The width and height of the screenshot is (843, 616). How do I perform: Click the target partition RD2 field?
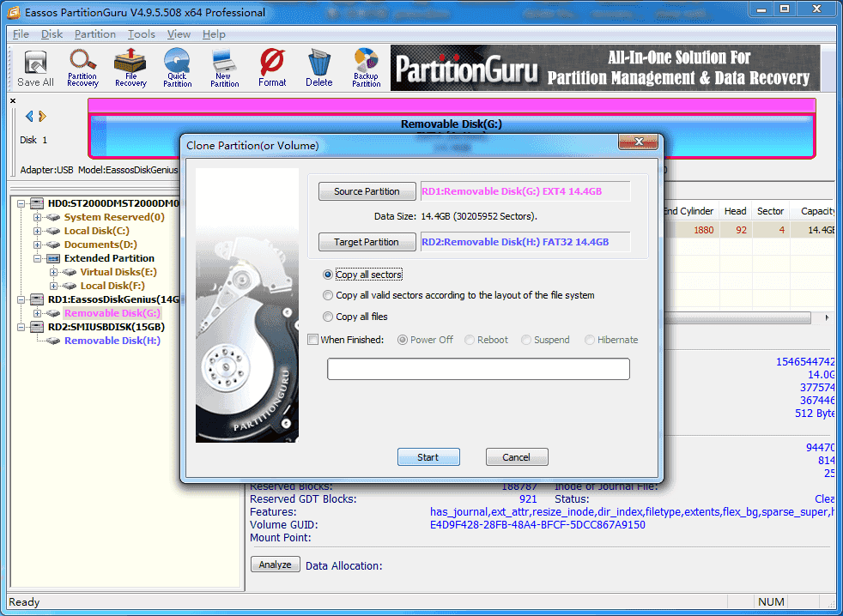pos(525,242)
